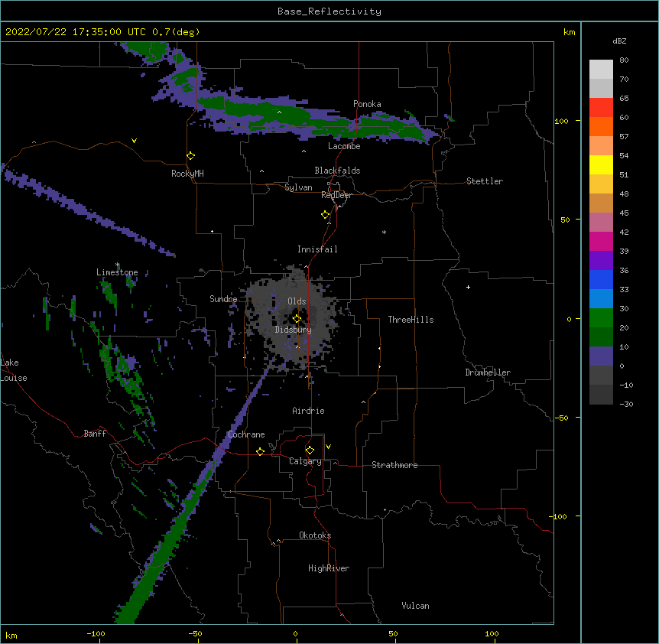Click the yellow V marker northwest of RockyMH
This screenshot has height=644, width=659.
tap(134, 141)
